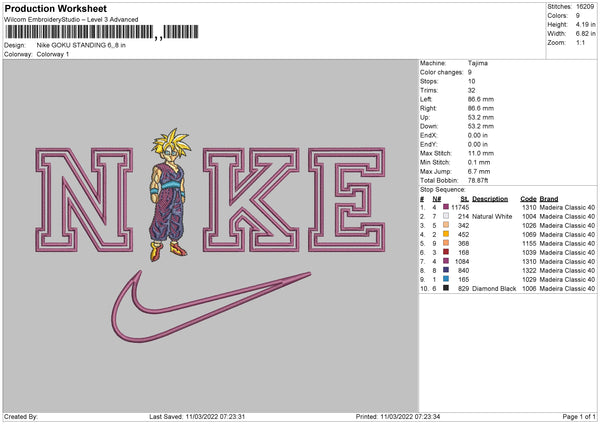Image resolution: width=600 pixels, height=424 pixels.
Task: Click the EndX label
Action: tap(429, 135)
